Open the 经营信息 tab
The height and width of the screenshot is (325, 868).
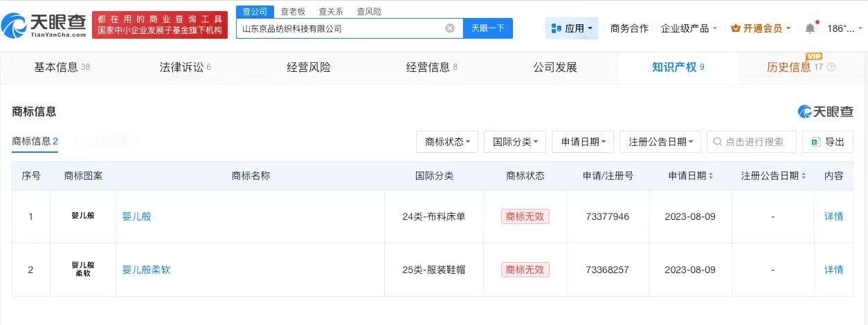[x=432, y=68]
